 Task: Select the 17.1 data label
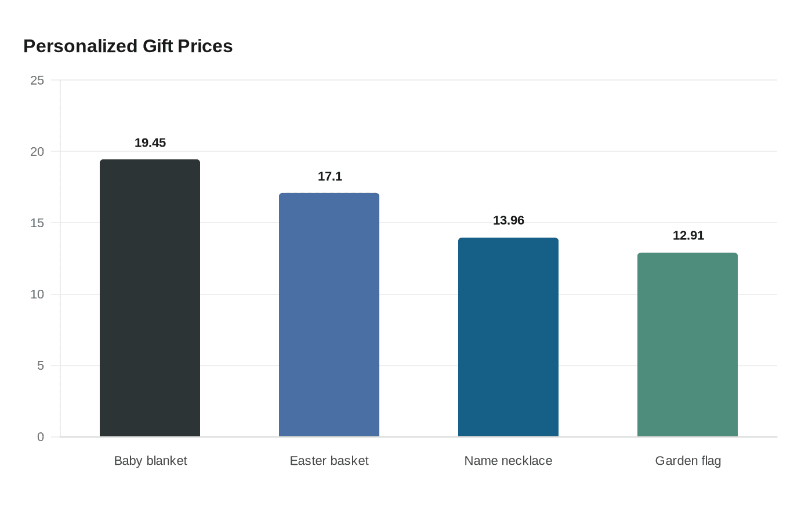coord(329,176)
